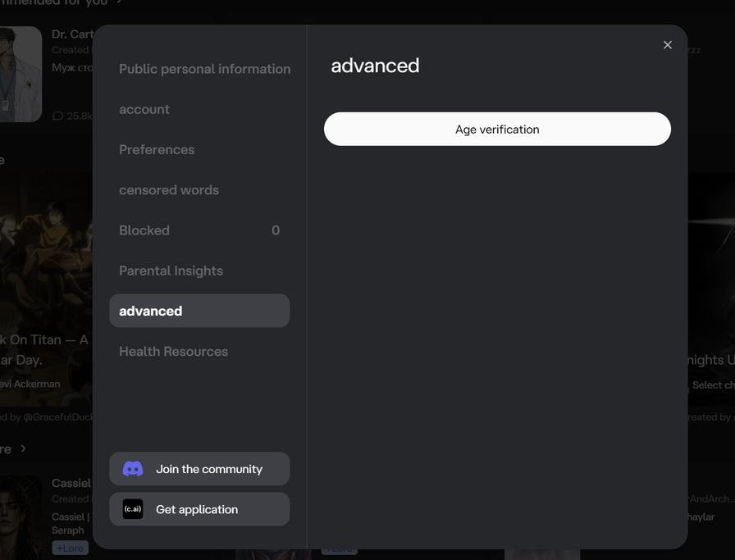Screen dimensions: 735x560
Task: Click the 25,8k chat count icon
Action: [x=57, y=116]
